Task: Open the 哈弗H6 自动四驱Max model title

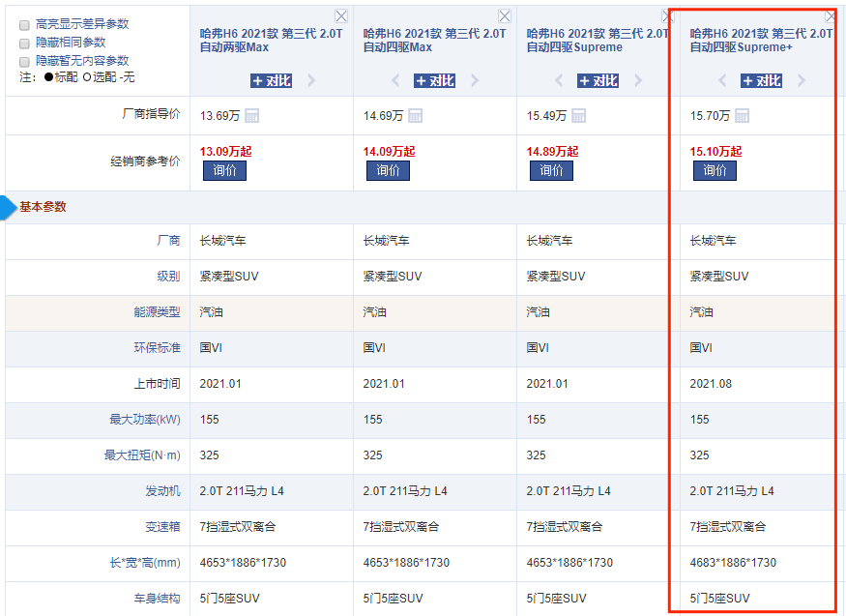Action: pos(434,41)
